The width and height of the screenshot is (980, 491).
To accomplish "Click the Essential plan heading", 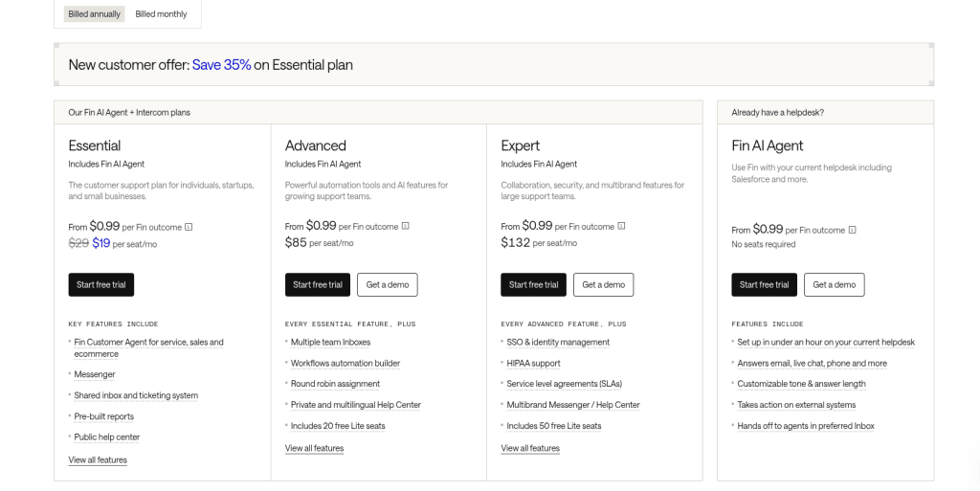I will pos(95,145).
